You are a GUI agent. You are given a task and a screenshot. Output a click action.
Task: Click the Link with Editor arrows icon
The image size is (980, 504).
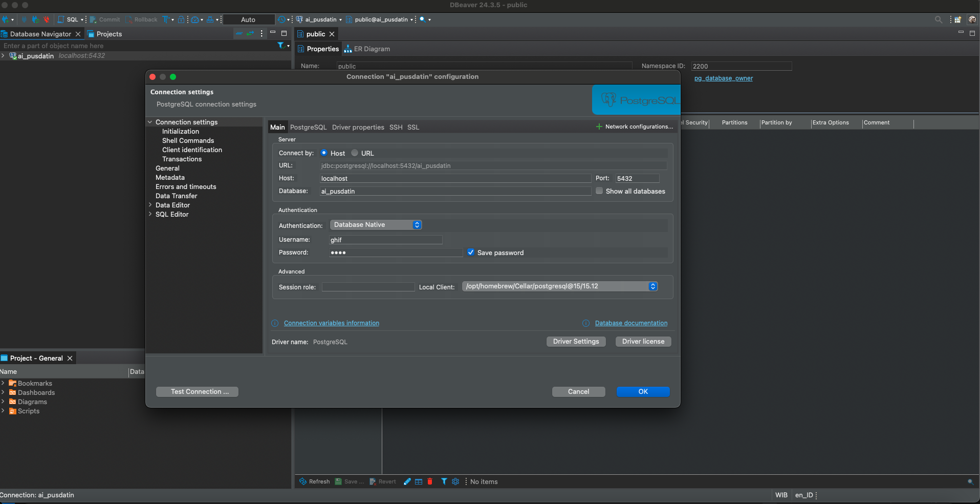pyautogui.click(x=250, y=34)
